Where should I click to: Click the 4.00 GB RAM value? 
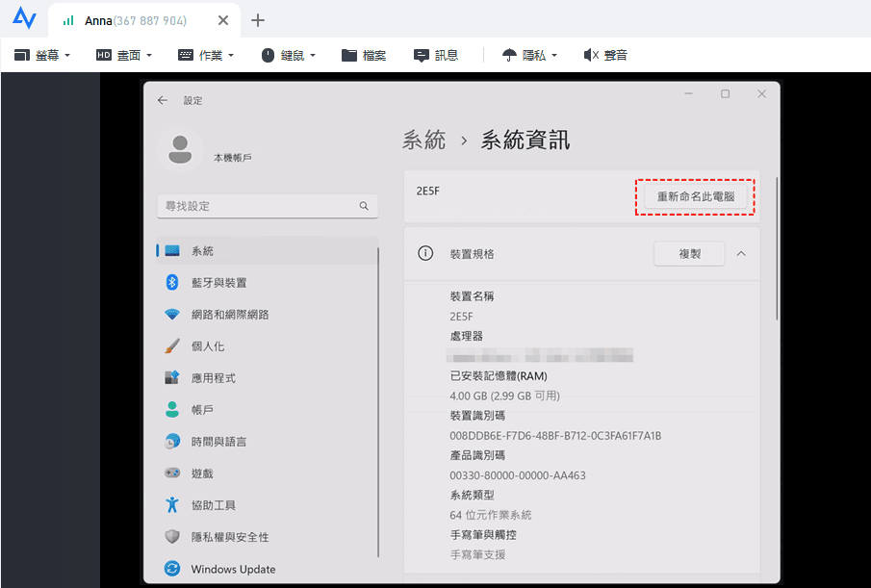(x=504, y=396)
